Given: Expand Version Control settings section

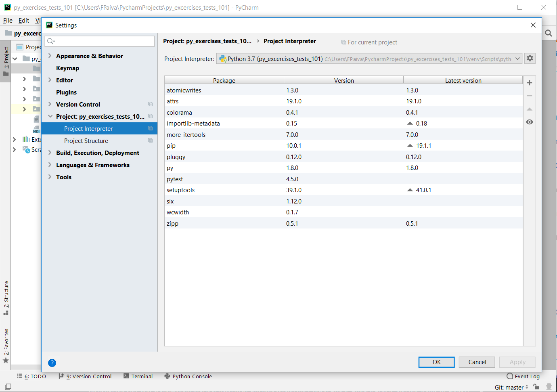Looking at the screenshot, I should (x=50, y=104).
